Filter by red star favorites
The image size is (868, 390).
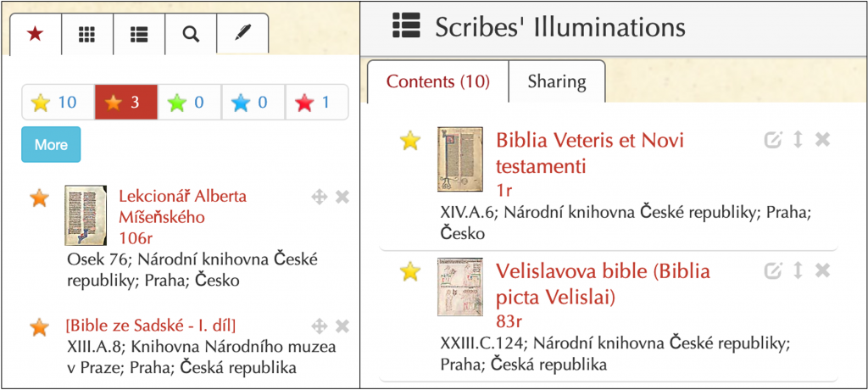[315, 103]
